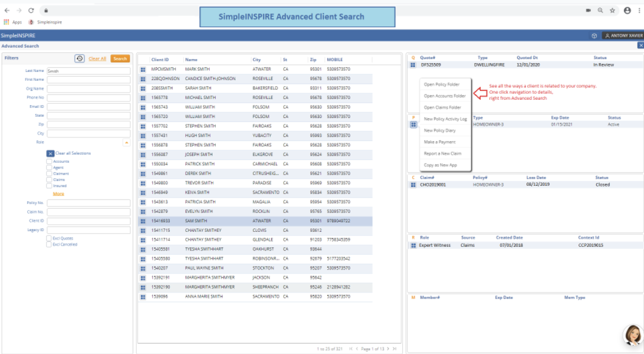The width and height of the screenshot is (644, 354).
Task: Open the action grid icon for CANDICE SMITH-JOHNSON
Action: 143,79
